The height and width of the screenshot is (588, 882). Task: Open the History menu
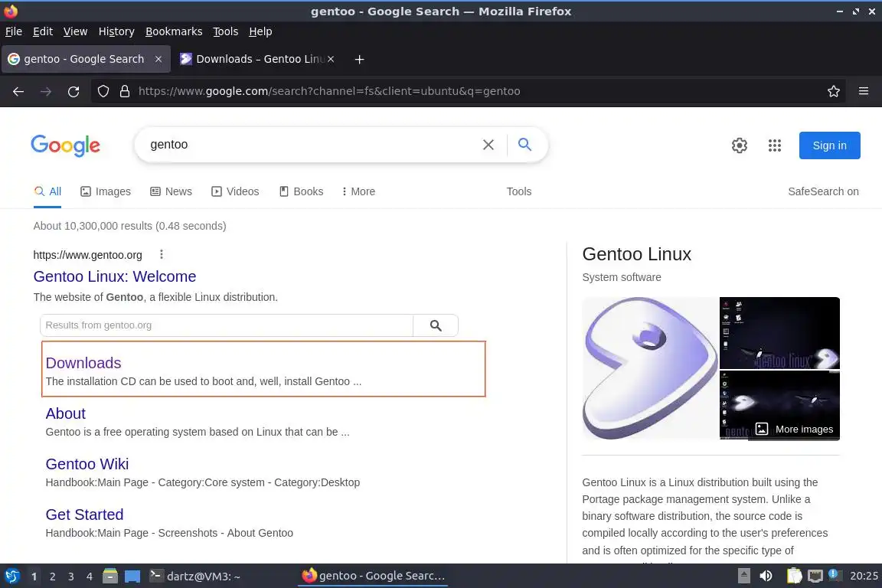coord(116,31)
